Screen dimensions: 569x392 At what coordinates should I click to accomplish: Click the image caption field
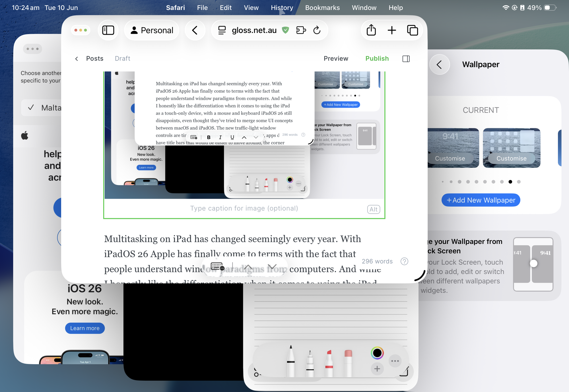click(x=244, y=208)
